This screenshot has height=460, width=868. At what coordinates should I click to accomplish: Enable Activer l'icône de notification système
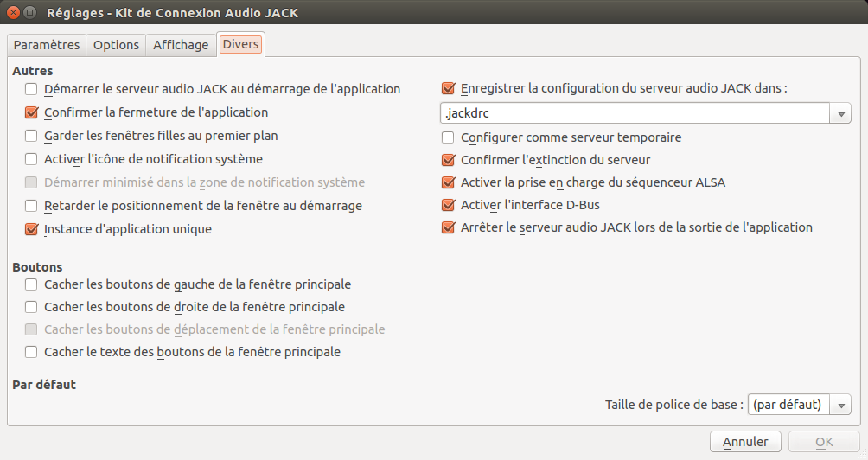[32, 159]
